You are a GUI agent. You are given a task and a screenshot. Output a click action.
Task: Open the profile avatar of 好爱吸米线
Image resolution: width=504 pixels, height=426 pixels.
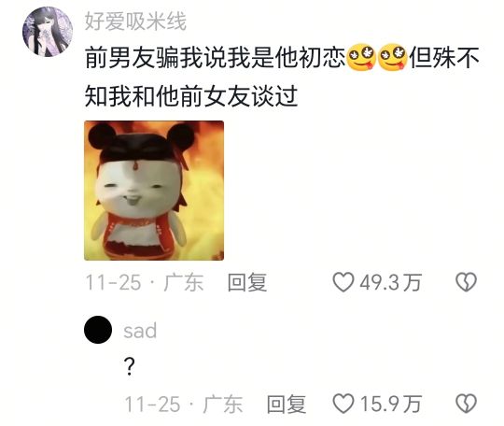(48, 32)
